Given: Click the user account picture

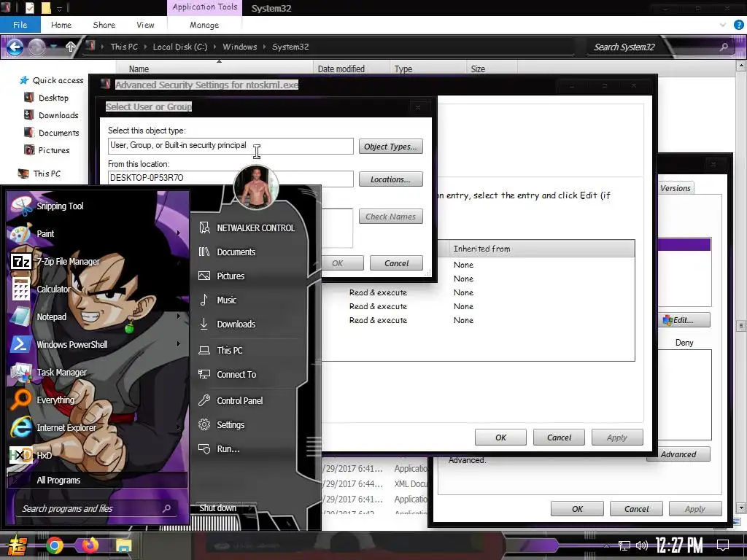Looking at the screenshot, I should click(256, 187).
